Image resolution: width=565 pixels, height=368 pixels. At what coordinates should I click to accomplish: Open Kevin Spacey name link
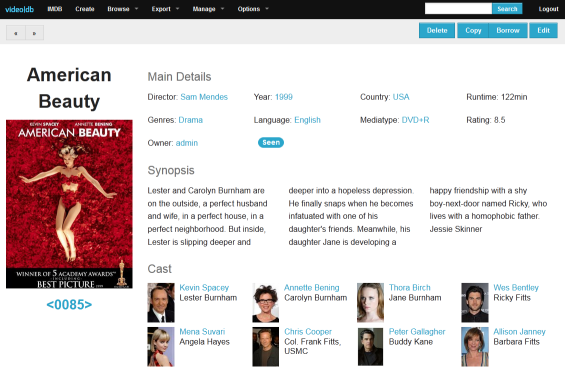coord(204,288)
